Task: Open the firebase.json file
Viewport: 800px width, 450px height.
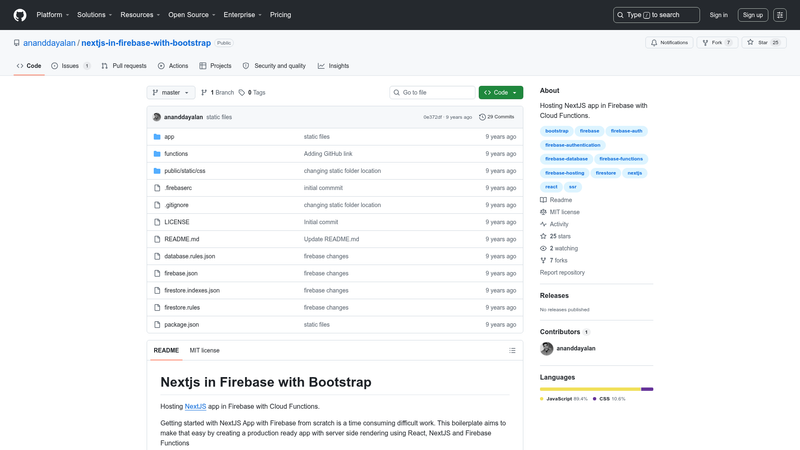Action: tap(181, 273)
